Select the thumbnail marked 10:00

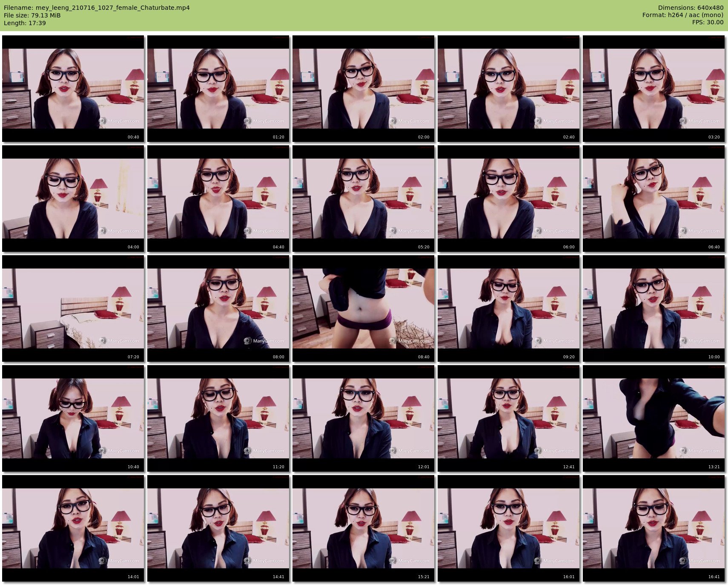pos(653,308)
